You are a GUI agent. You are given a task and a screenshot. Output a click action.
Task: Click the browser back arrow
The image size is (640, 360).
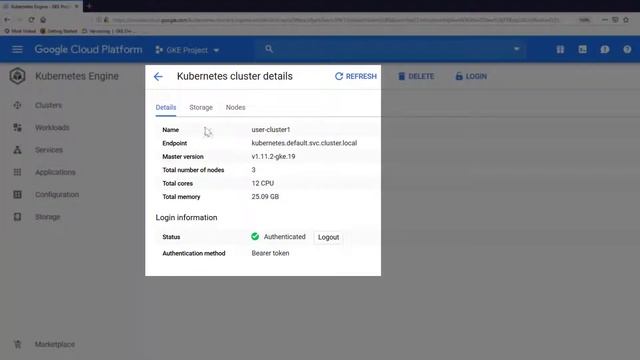[x=7, y=20]
